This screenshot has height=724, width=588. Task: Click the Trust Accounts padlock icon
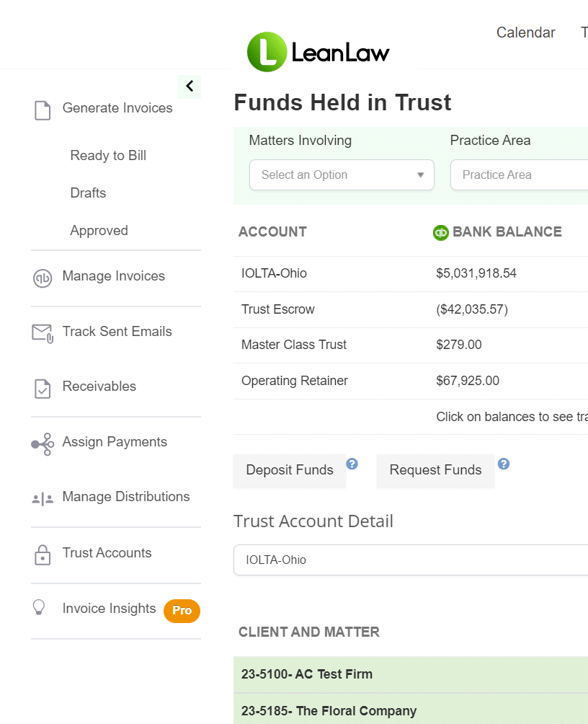pyautogui.click(x=43, y=554)
